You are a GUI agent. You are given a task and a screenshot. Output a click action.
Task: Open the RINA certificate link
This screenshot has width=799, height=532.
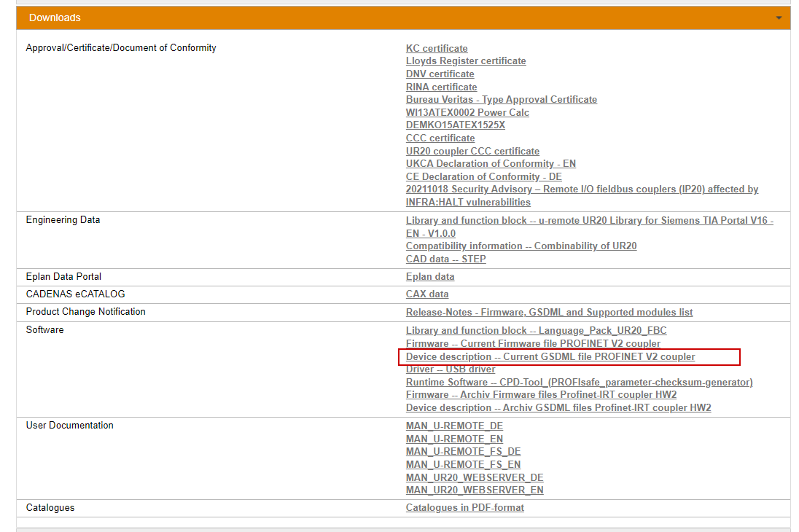pos(441,87)
